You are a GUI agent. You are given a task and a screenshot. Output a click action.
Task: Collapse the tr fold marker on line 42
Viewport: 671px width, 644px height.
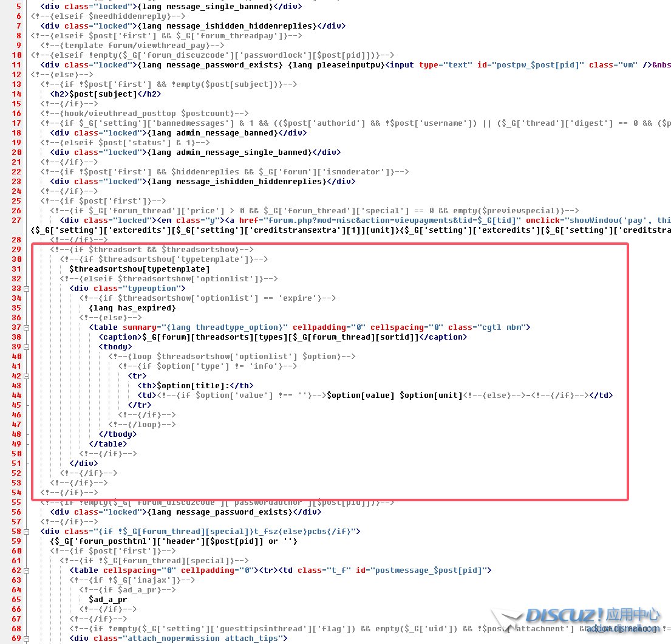point(26,376)
